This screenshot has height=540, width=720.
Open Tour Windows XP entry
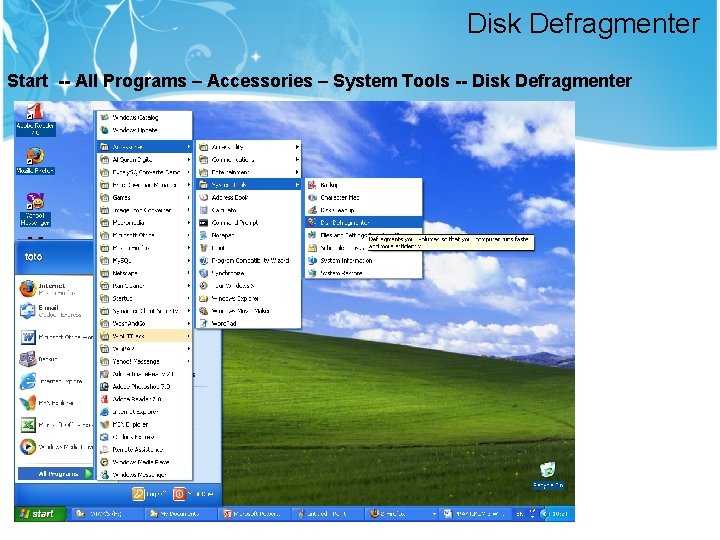[x=249, y=286]
